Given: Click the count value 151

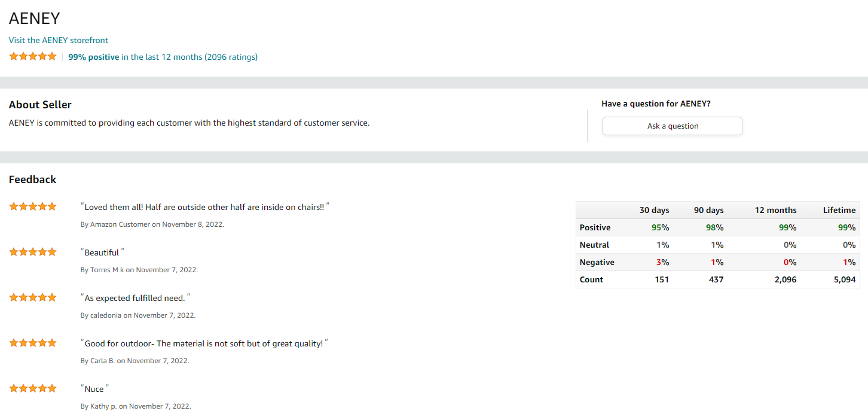Looking at the screenshot, I should tap(662, 279).
